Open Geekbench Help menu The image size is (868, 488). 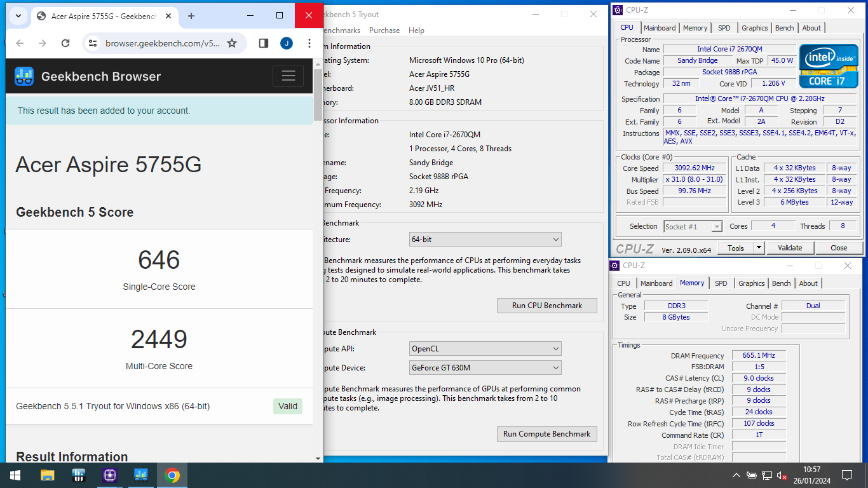point(416,30)
